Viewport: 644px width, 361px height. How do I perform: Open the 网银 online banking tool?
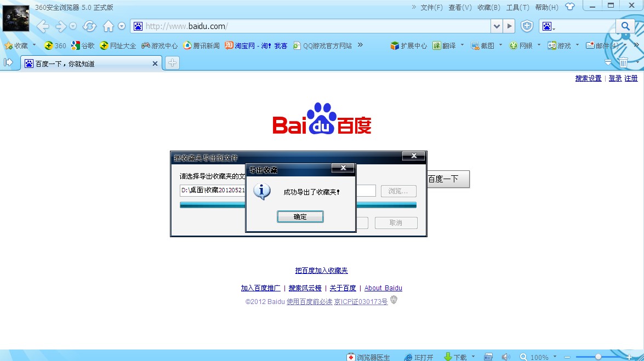(x=521, y=45)
